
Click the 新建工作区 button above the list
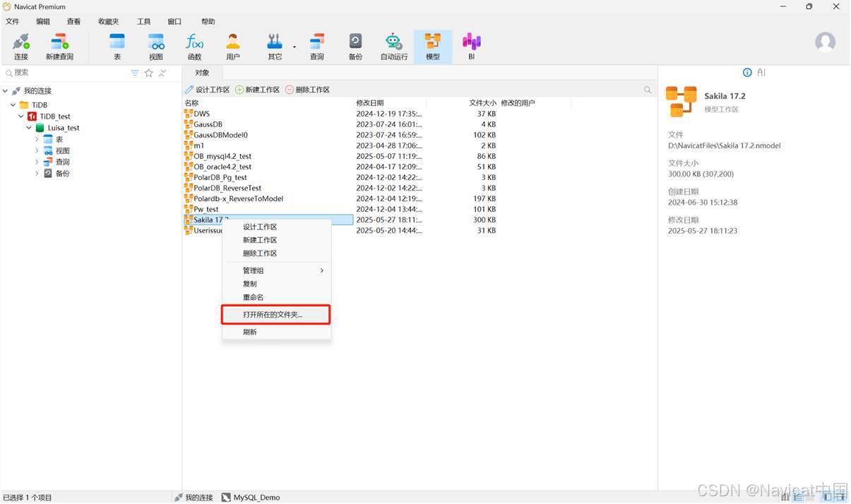258,90
